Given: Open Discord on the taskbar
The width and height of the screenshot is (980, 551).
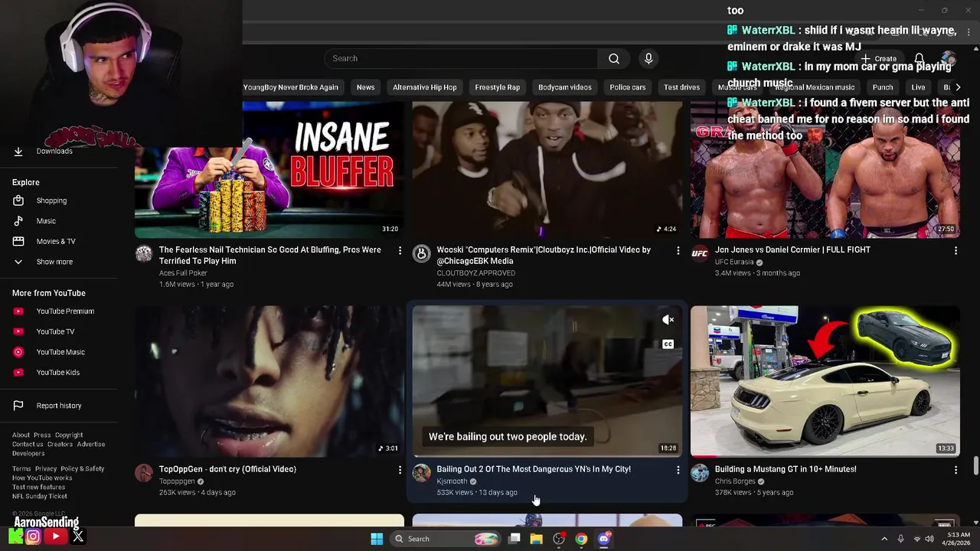Looking at the screenshot, I should pos(603,539).
